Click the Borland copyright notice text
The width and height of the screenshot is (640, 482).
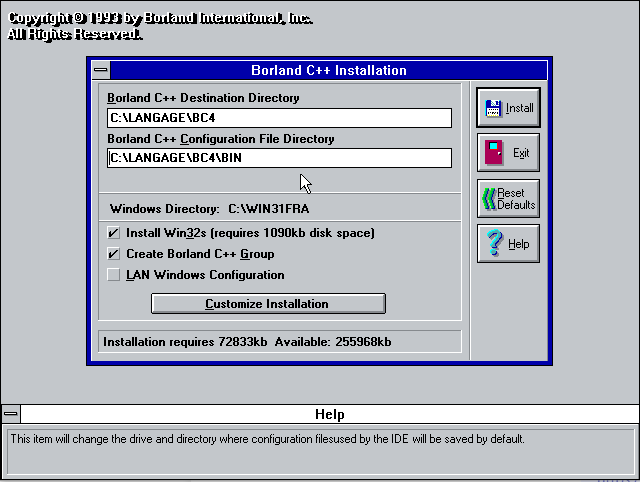tap(160, 26)
